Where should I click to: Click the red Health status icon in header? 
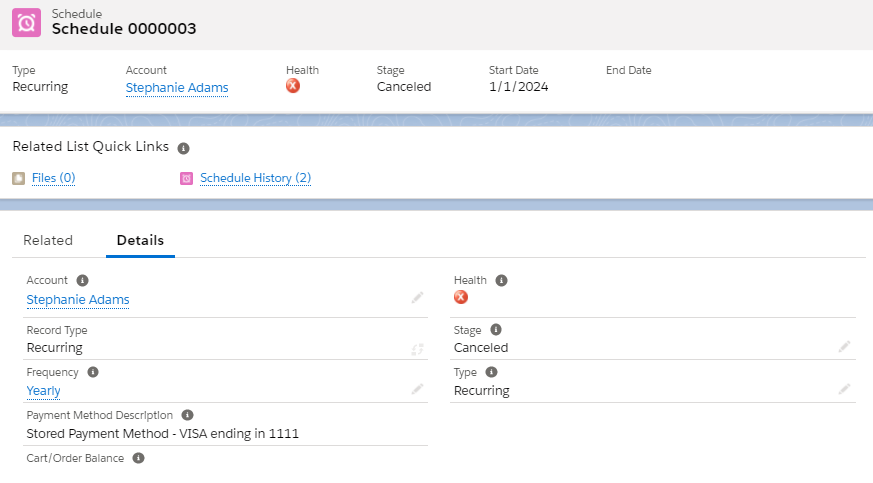click(293, 86)
